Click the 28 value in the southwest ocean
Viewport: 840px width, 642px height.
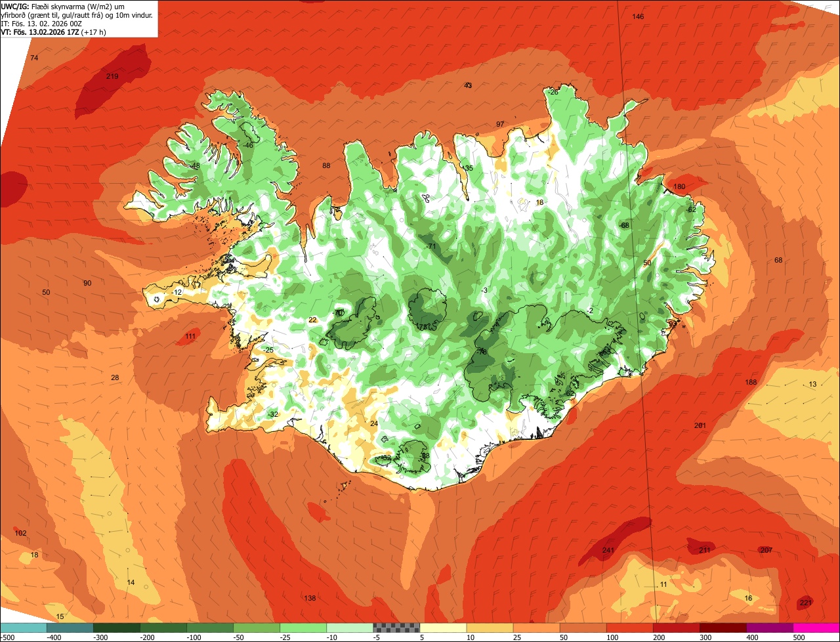(115, 377)
